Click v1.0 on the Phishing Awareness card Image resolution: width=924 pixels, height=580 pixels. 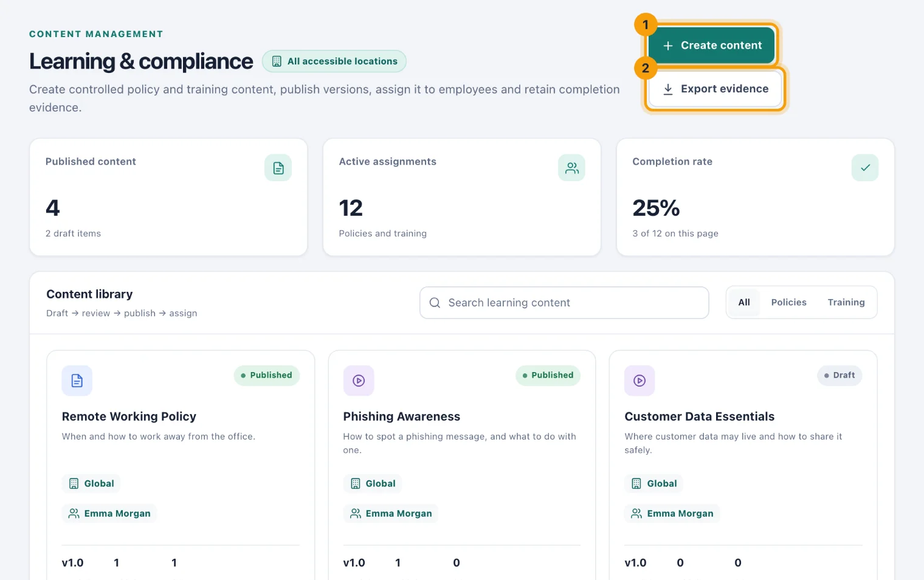[x=354, y=563]
